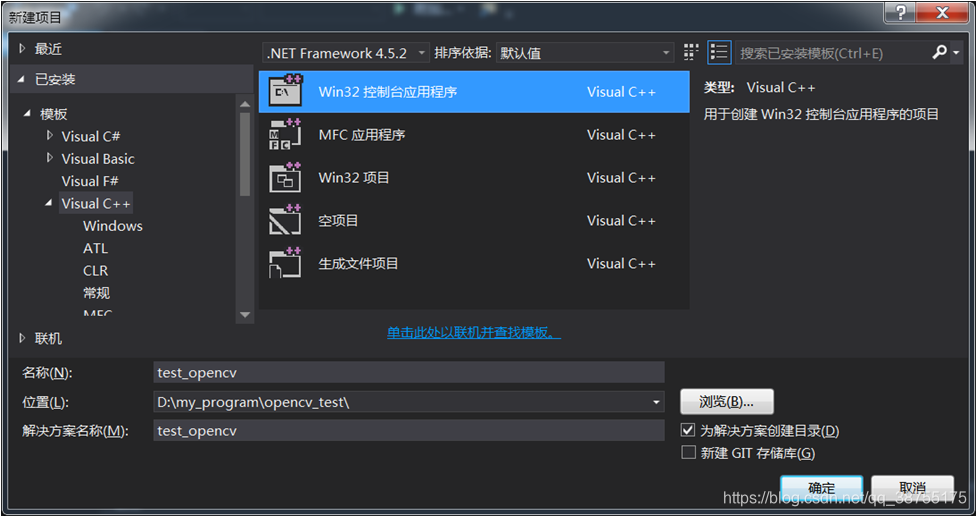Select 空项目 template name
Image resolution: width=977 pixels, height=517 pixels.
point(338,221)
